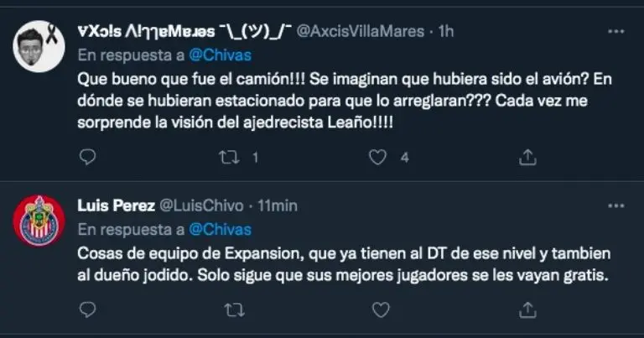
Task: Retweet the Luis Perez tweet
Action: (235, 310)
